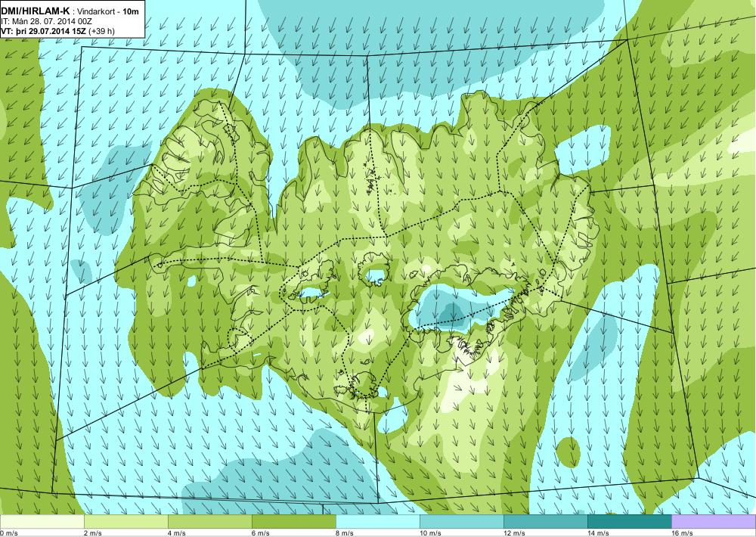Select the 'IT: Mán 28. 07. 2014 00Z' line
The height and width of the screenshot is (537, 756).
click(46, 21)
